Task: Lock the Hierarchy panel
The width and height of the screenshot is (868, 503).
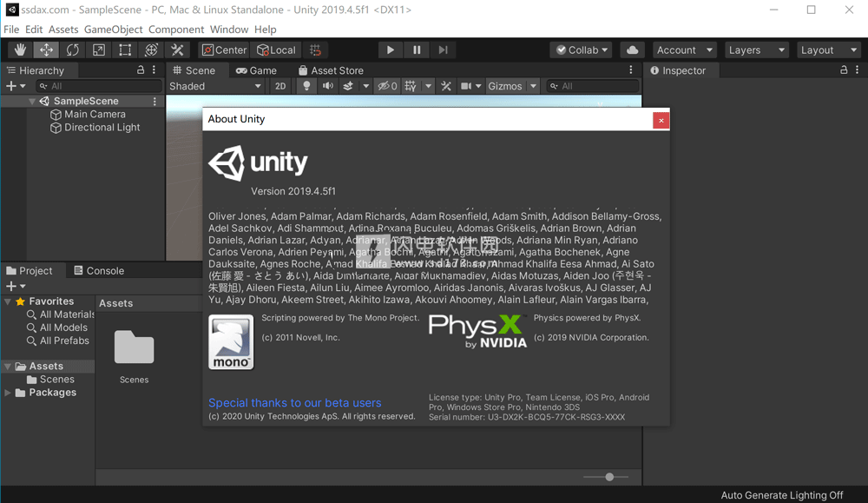Action: 141,69
